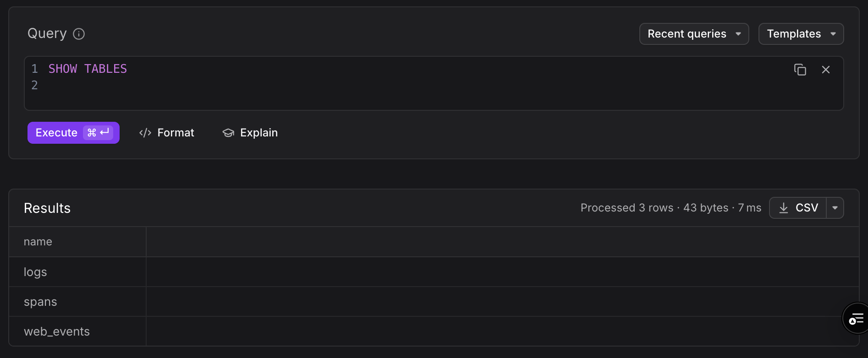Click the Explain graduation cap icon
Viewport: 868px width, 358px height.
click(228, 133)
